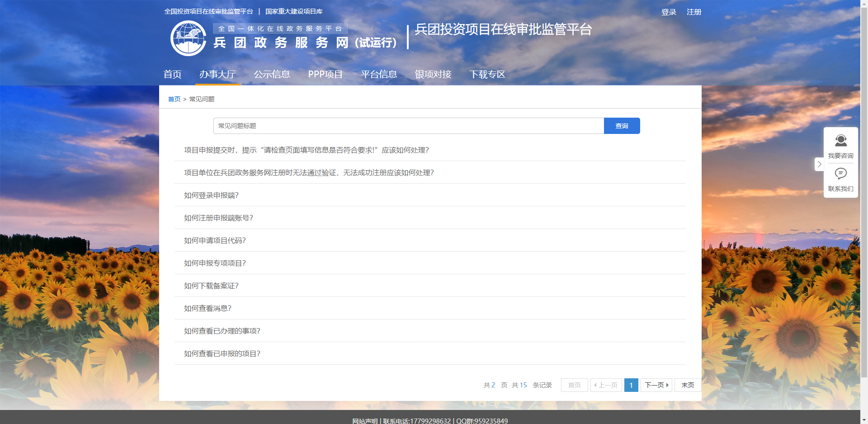Click the 注册 register link
868x424 pixels.
[x=693, y=12]
